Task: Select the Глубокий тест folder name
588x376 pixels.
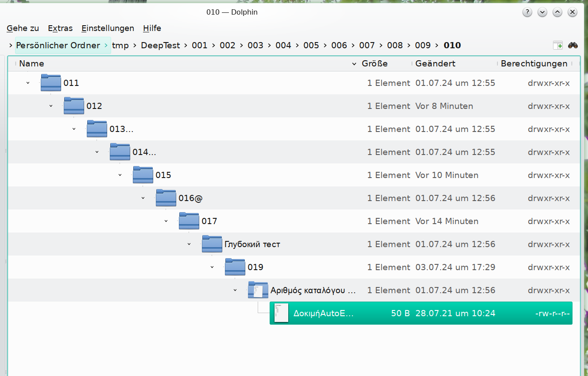Action: (252, 244)
